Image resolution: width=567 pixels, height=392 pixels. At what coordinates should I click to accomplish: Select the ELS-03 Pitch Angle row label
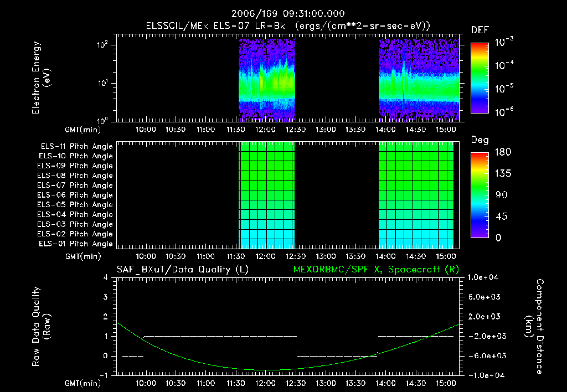click(75, 224)
